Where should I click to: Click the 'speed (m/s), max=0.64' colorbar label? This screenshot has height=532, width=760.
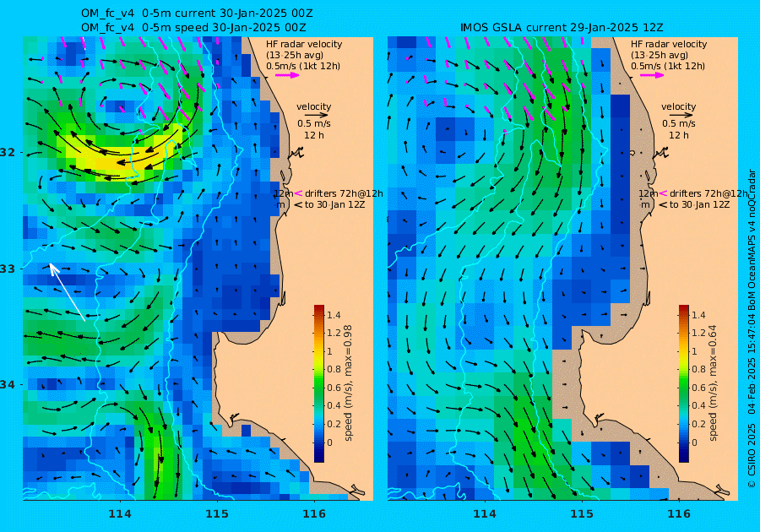tap(713, 383)
